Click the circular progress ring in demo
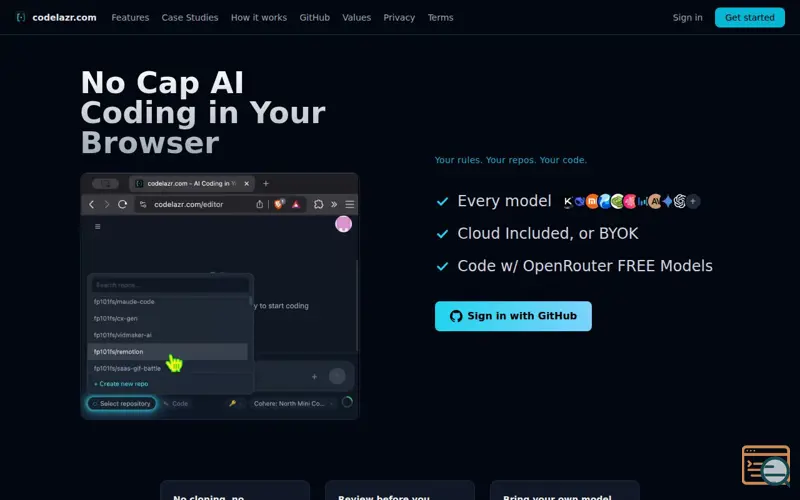 [347, 402]
